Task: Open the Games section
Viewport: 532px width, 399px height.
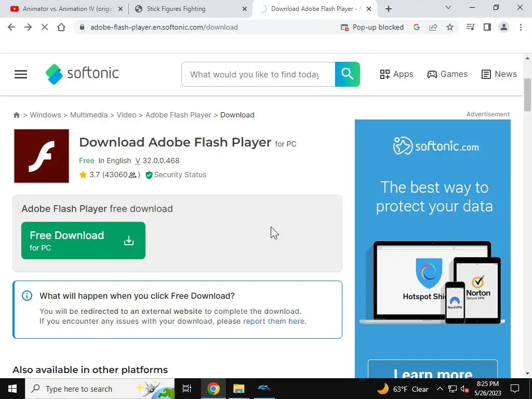Action: click(x=447, y=74)
